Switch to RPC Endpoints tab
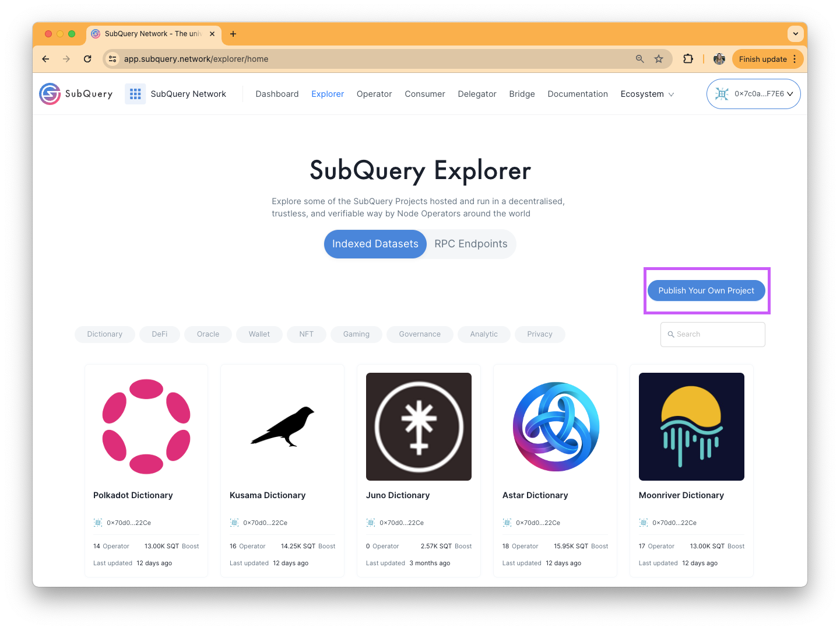The image size is (840, 630). 471,244
